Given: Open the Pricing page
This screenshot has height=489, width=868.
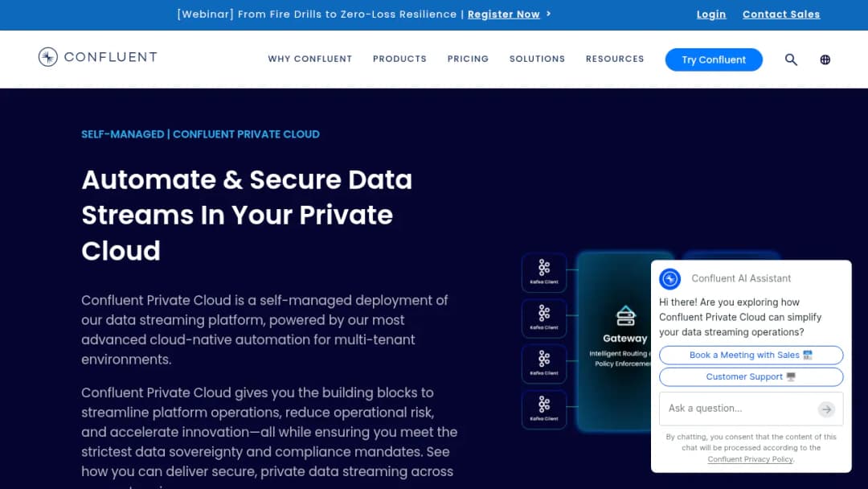Looking at the screenshot, I should tap(468, 59).
